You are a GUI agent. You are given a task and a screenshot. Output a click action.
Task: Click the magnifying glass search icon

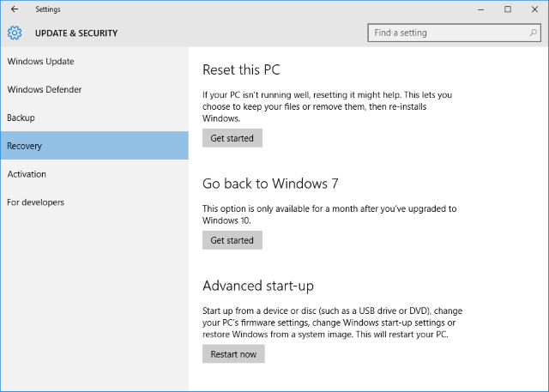pyautogui.click(x=532, y=33)
